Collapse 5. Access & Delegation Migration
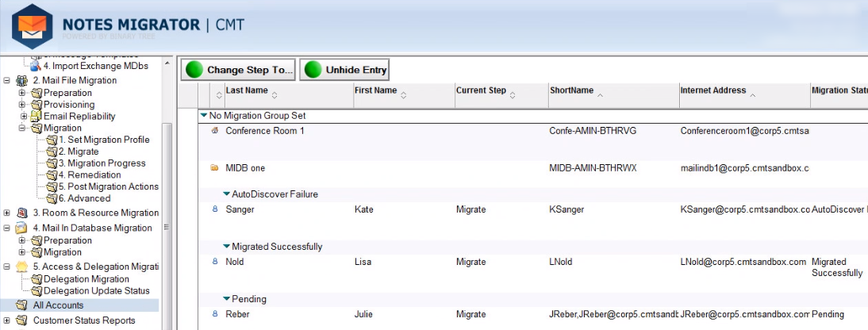This screenshot has width=868, height=330. pos(6,267)
